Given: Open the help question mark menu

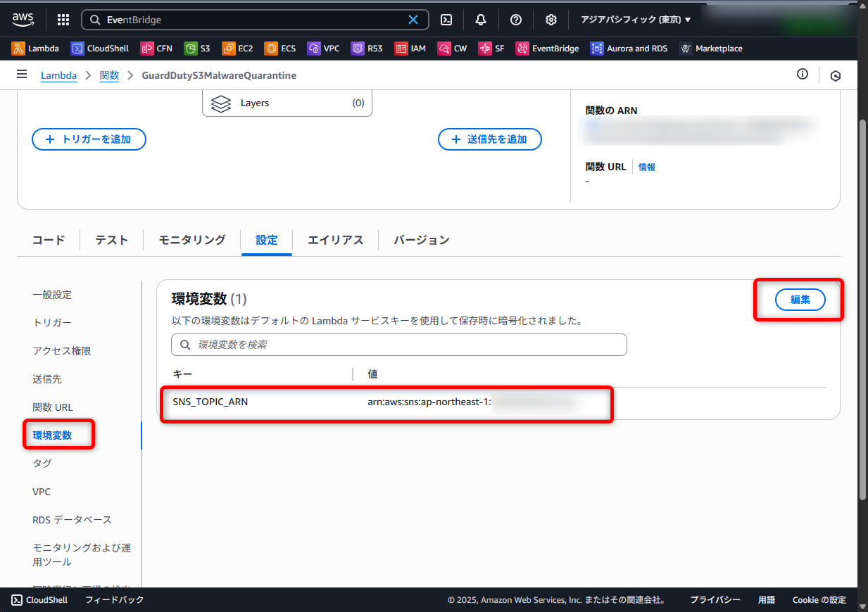Looking at the screenshot, I should click(516, 20).
